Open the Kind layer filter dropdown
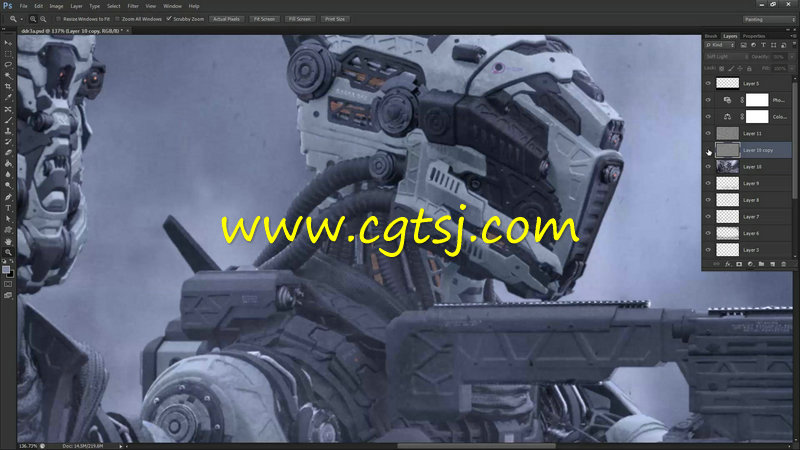This screenshot has height=450, width=800. pyautogui.click(x=720, y=45)
